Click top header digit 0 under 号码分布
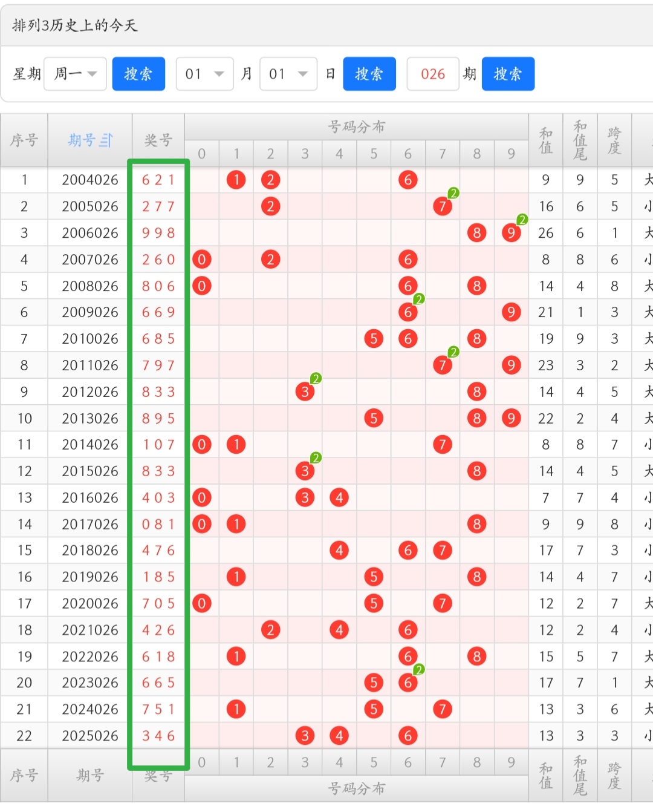 202,154
